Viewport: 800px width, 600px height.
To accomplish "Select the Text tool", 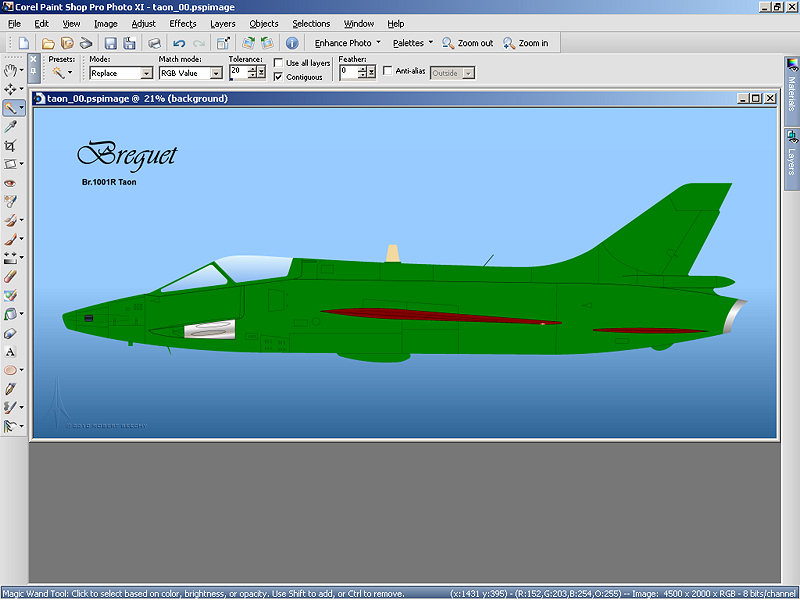I will tap(10, 352).
